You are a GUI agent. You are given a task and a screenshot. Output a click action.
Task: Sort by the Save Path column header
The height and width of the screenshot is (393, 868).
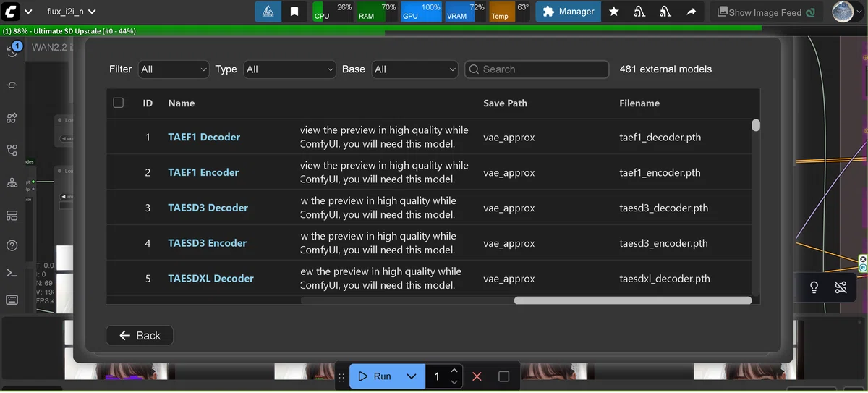pos(505,103)
